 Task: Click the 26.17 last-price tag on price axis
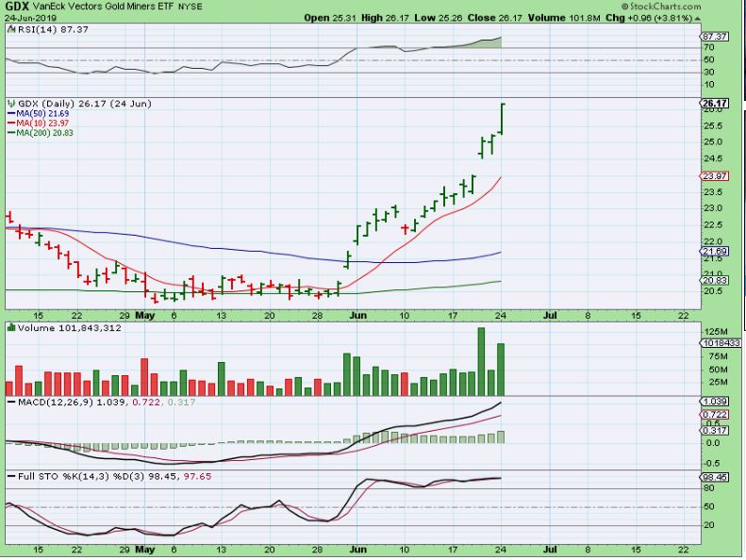coord(715,104)
